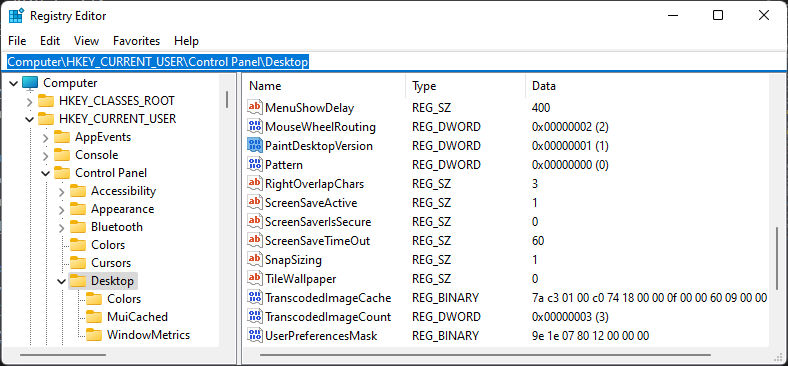Select the Desktop key in the tree
This screenshot has height=366, width=788.
112,281
